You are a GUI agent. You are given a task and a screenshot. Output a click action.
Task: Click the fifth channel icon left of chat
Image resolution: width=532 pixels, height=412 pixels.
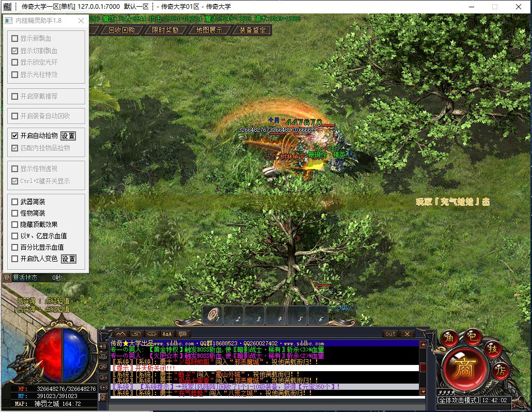(103, 387)
